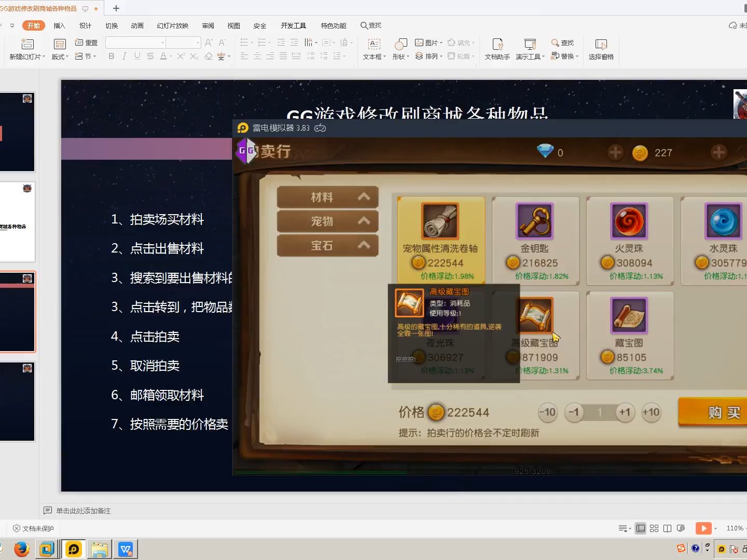The height and width of the screenshot is (560, 747).
Task: Open 演示工具 presentation tools
Action: [x=530, y=49]
